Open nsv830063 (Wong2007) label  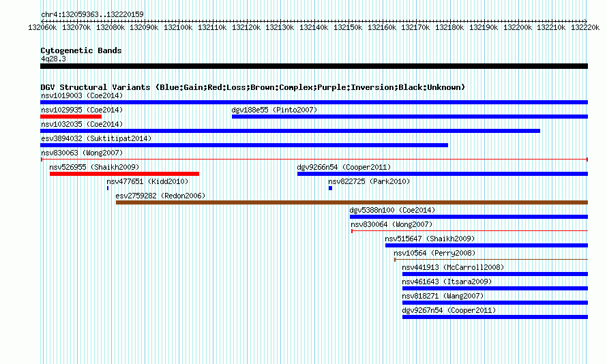[x=82, y=153]
